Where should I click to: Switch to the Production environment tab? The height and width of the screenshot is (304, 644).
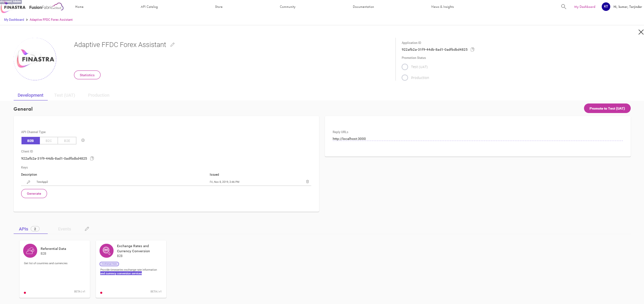99,95
